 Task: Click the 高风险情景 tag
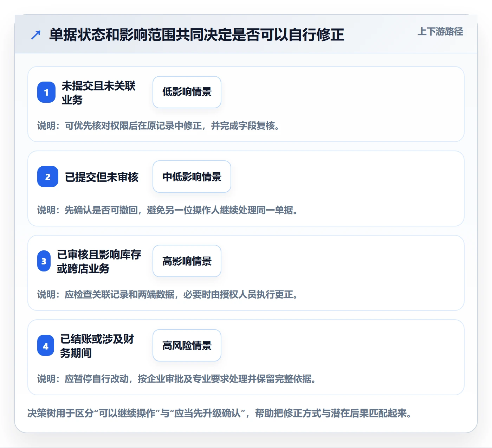click(187, 345)
